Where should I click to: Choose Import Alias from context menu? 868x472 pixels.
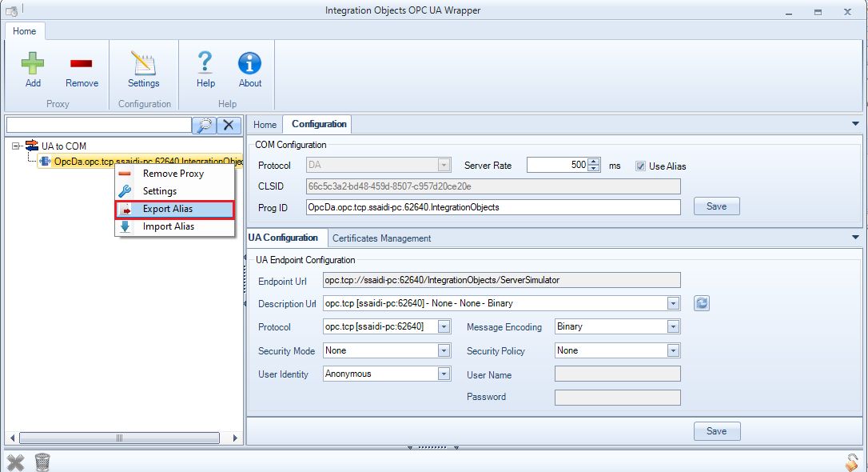pyautogui.click(x=174, y=226)
